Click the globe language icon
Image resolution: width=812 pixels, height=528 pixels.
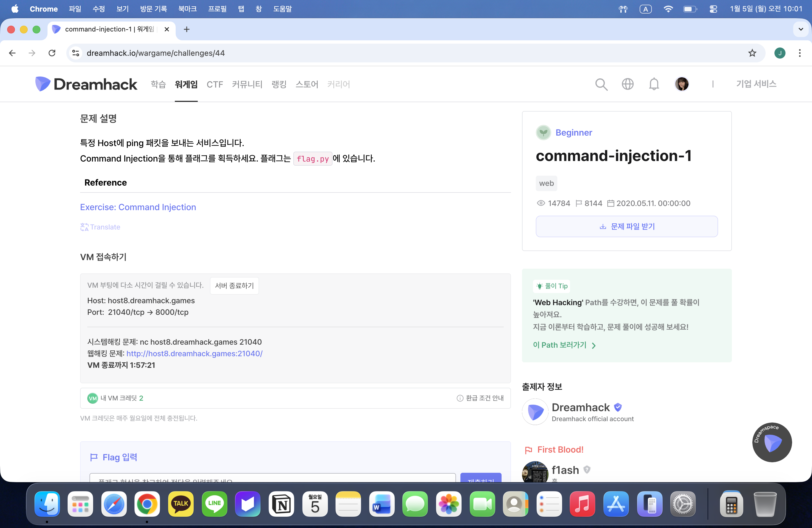[x=628, y=84]
